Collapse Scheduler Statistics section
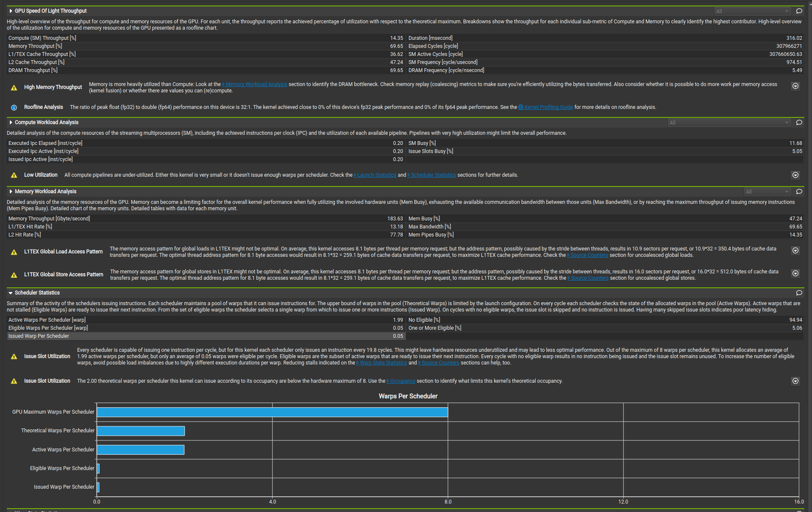 point(11,293)
